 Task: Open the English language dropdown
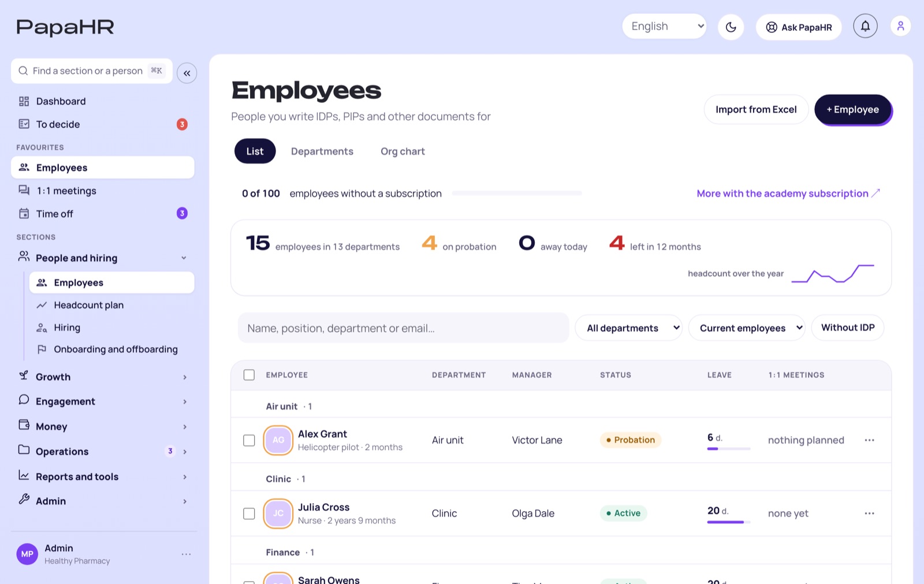click(x=664, y=27)
